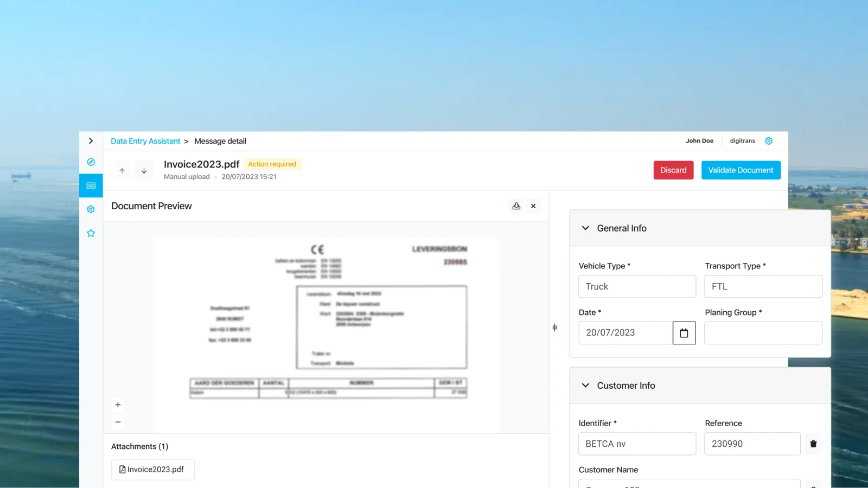The width and height of the screenshot is (868, 488).
Task: Open the star favorites icon in sidebar
Action: [91, 233]
